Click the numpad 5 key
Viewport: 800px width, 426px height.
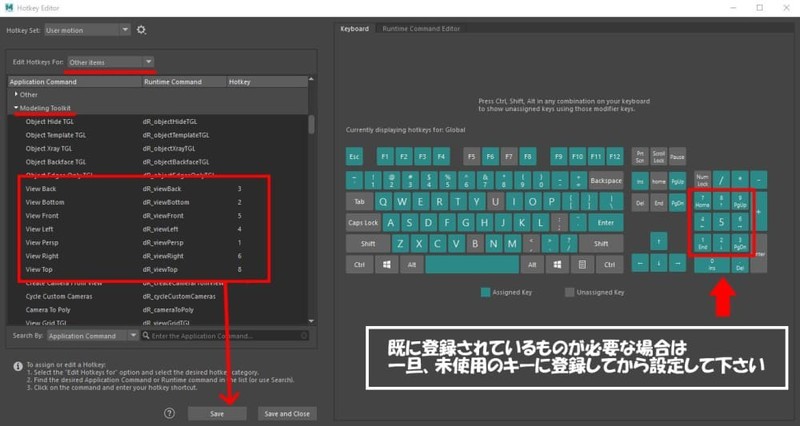(721, 222)
